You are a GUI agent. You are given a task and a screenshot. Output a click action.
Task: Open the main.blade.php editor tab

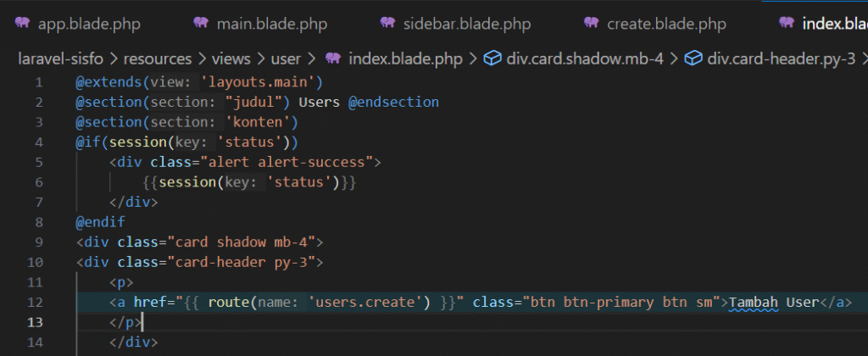(270, 23)
